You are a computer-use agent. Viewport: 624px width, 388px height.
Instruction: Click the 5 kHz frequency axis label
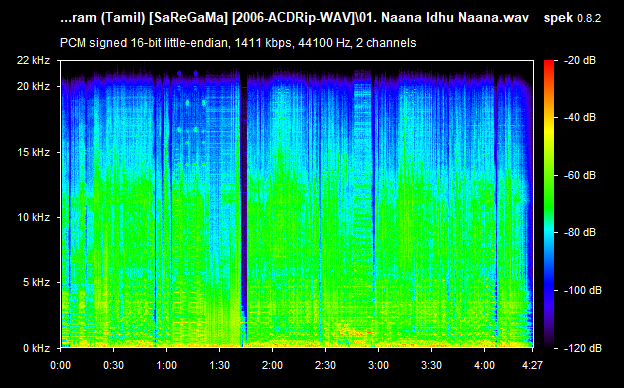[36, 283]
